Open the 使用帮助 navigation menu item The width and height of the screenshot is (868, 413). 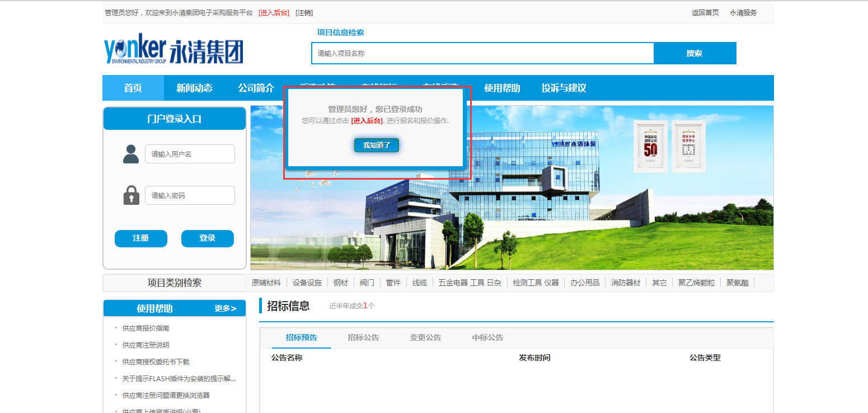[502, 88]
